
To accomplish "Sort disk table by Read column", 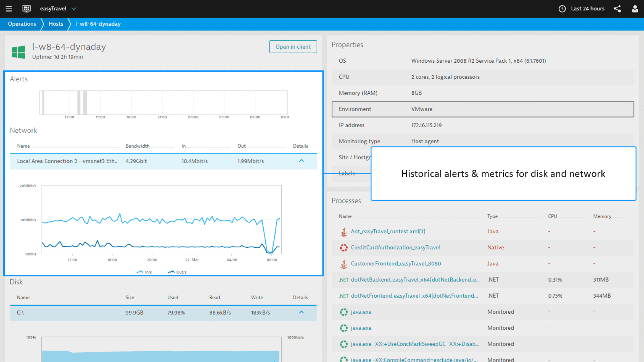I will pos(215,298).
